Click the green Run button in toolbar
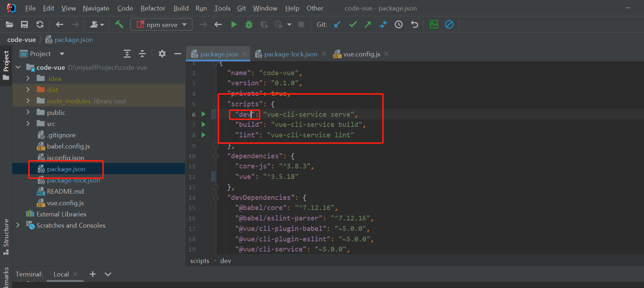Screen dimensions: 644x288 click(x=234, y=25)
